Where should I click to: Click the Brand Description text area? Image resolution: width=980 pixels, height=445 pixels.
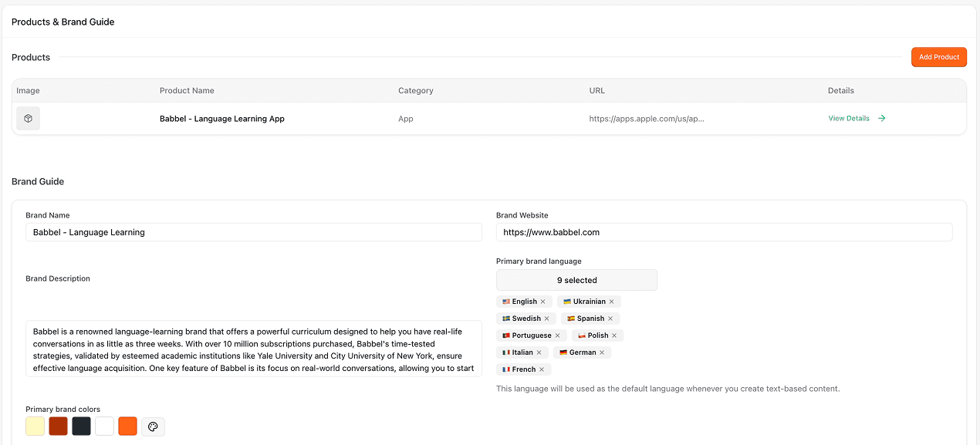tap(254, 349)
